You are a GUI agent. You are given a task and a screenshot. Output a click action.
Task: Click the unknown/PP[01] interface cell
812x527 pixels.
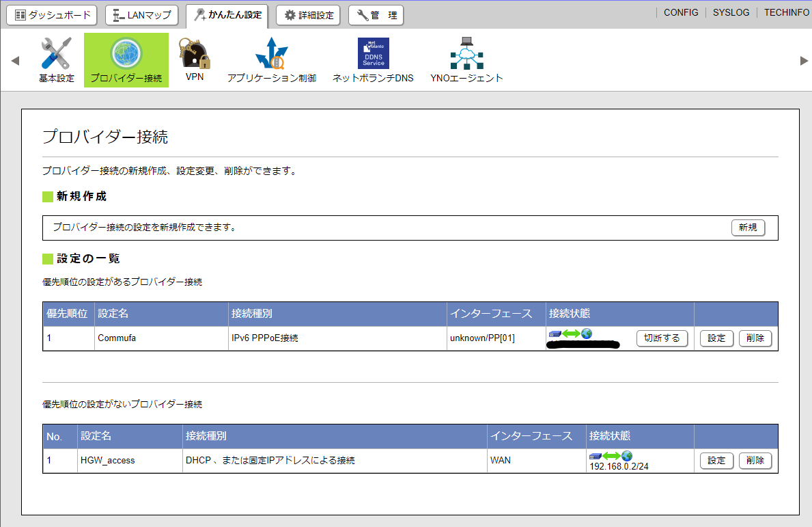click(496, 338)
